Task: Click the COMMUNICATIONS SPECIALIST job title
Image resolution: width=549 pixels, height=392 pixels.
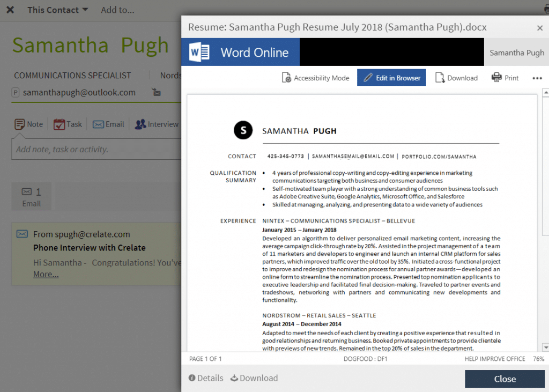Action: point(72,75)
